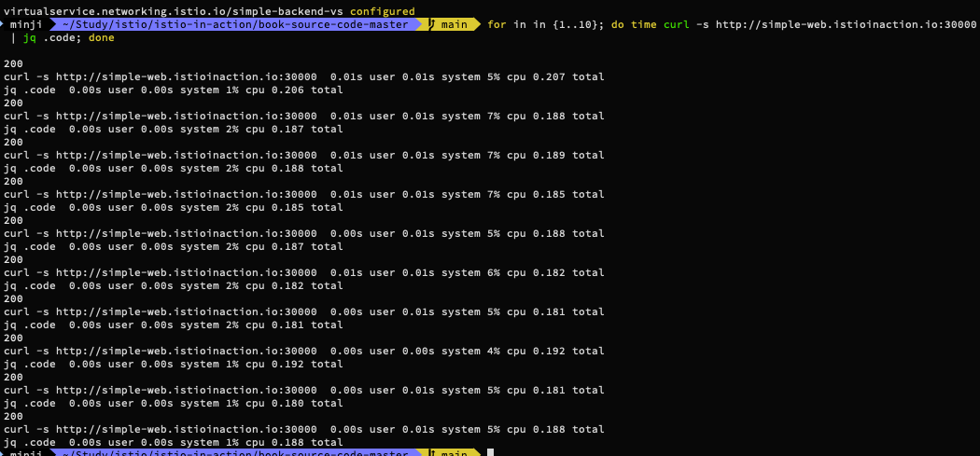
Task: Click the jq timing line ending '0.182 total'
Action: coord(173,285)
